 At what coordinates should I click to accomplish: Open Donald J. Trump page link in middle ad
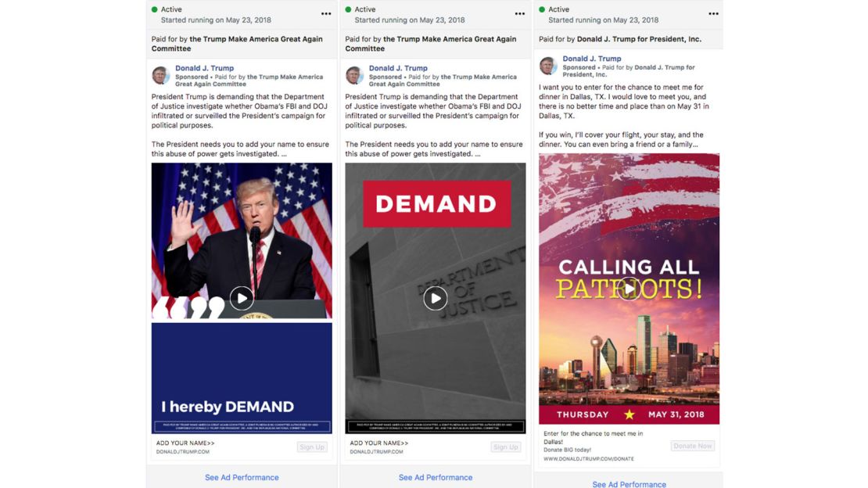point(398,68)
